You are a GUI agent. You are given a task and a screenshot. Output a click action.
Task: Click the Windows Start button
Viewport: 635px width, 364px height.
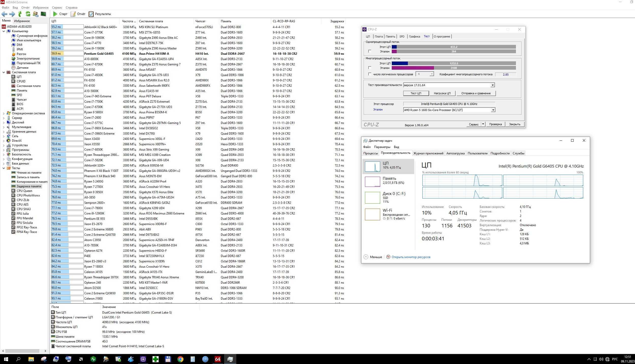point(6,359)
